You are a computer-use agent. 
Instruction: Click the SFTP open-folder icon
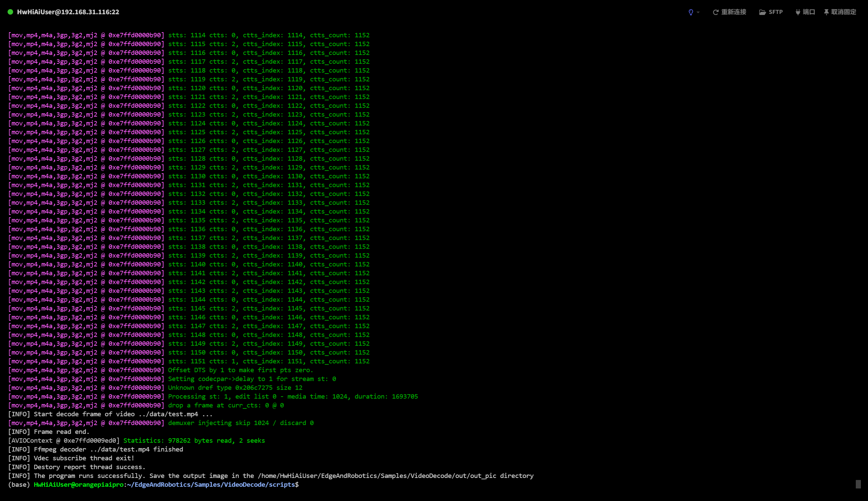point(763,12)
